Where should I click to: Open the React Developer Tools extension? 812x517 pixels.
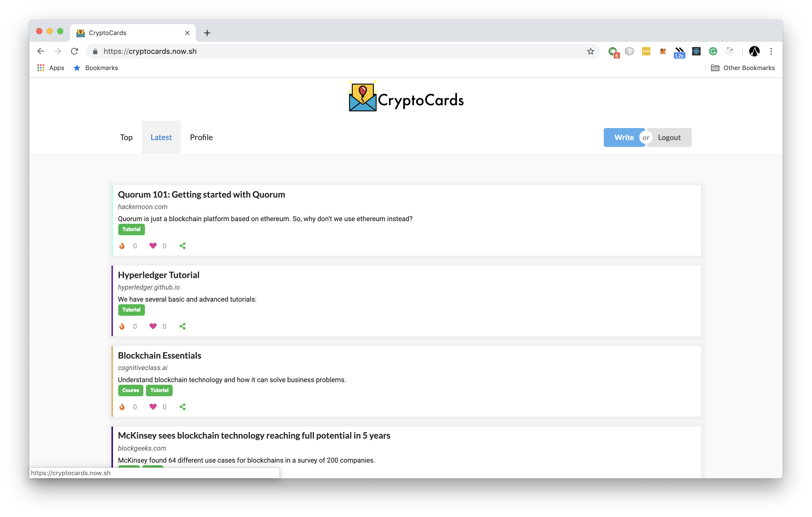click(696, 51)
